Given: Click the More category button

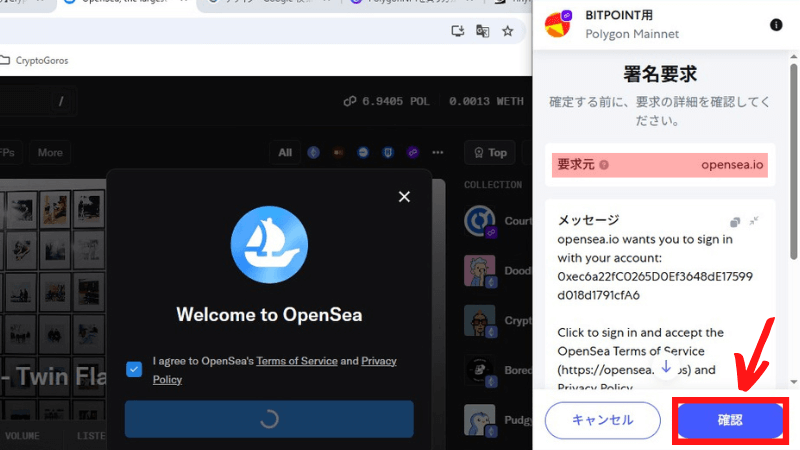Looking at the screenshot, I should pos(50,153).
